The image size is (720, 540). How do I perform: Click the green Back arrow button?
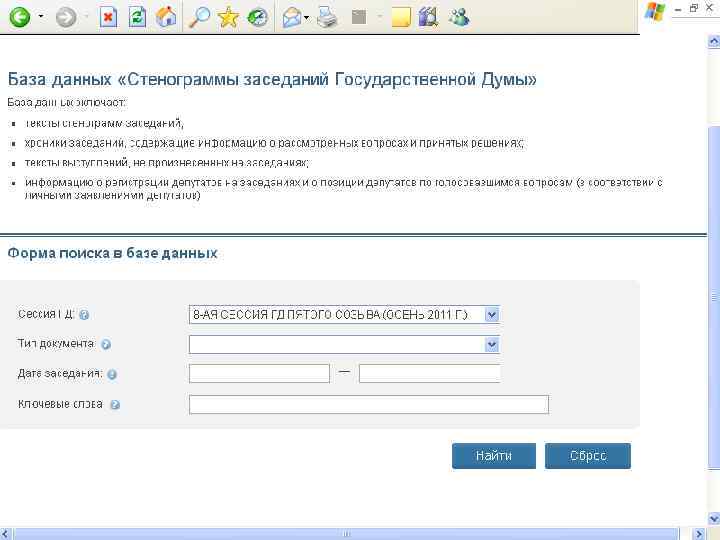point(20,18)
